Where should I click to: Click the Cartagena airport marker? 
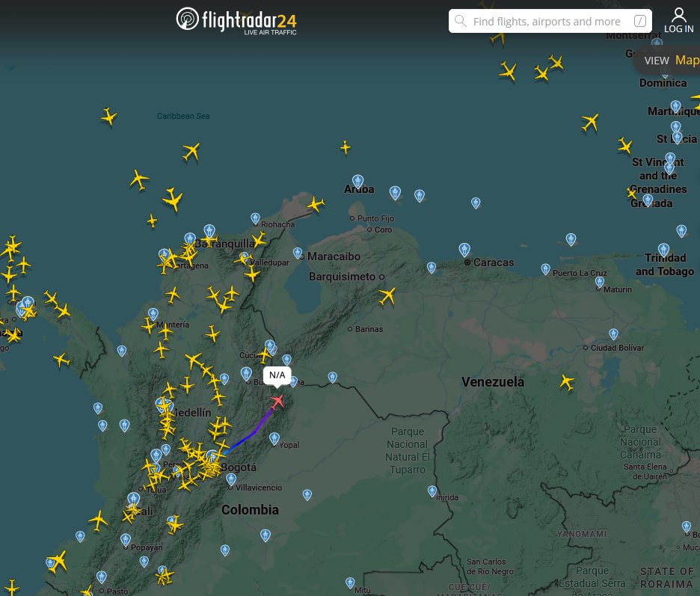coord(163,252)
